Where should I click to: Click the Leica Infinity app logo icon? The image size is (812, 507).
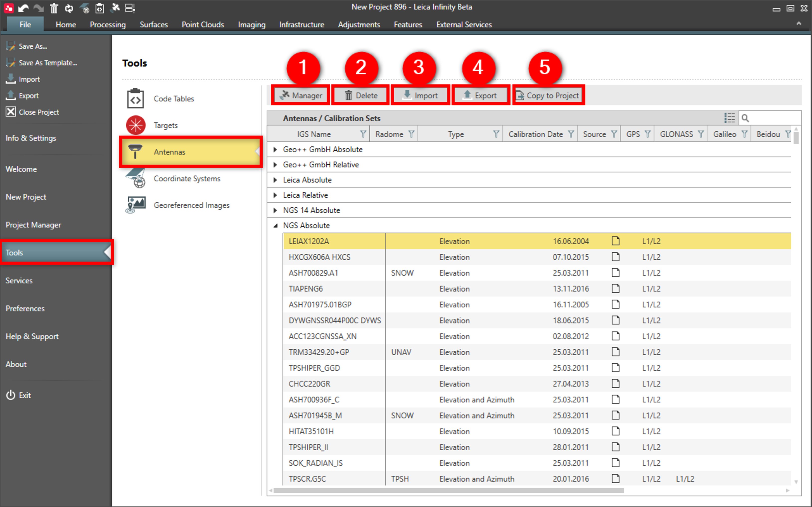click(x=8, y=8)
